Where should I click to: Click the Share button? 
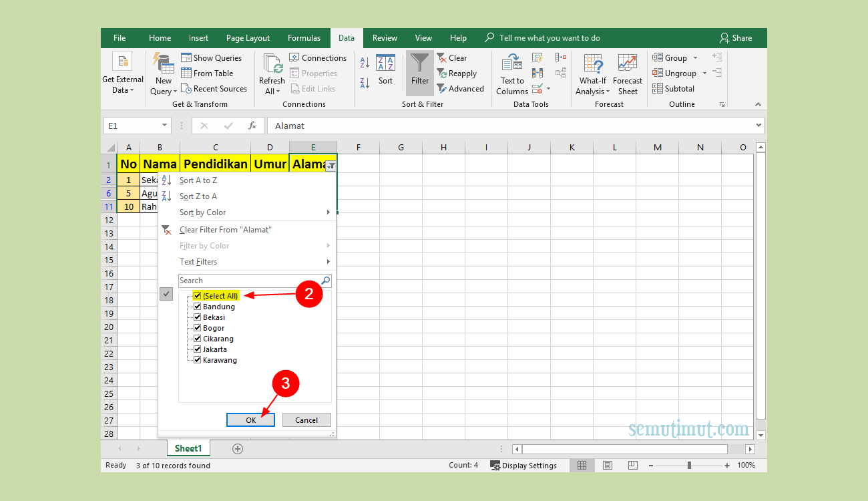point(735,38)
